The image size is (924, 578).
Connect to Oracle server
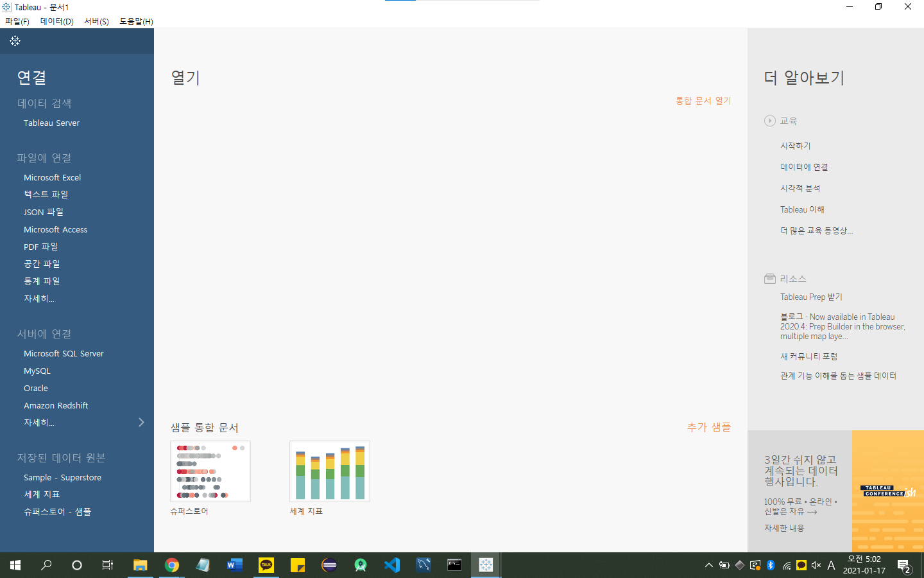pos(36,388)
